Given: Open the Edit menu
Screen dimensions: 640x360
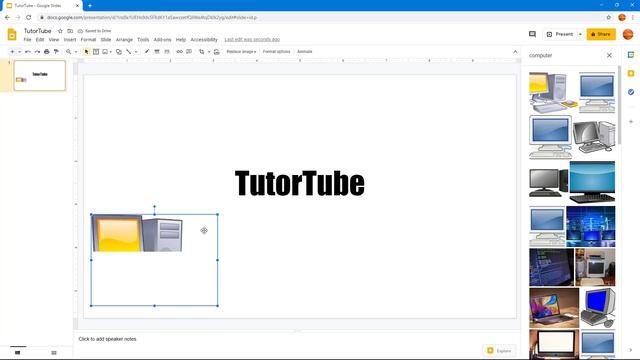Looking at the screenshot, I should [40, 40].
